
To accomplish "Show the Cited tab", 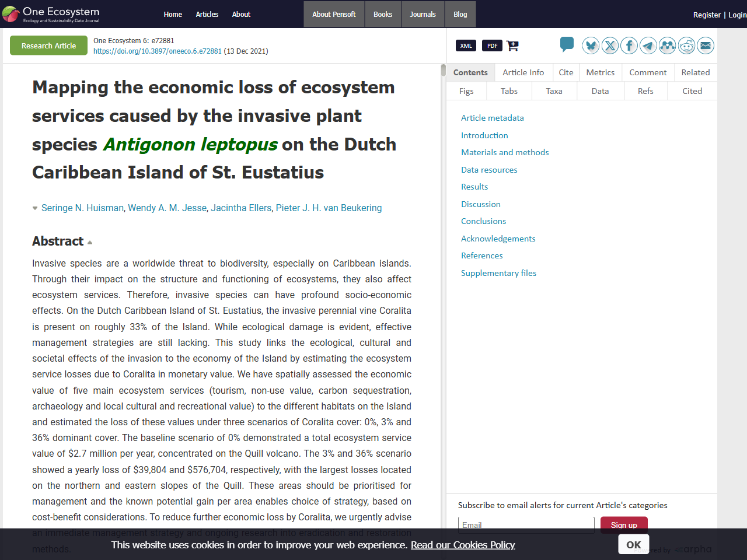I will (692, 91).
